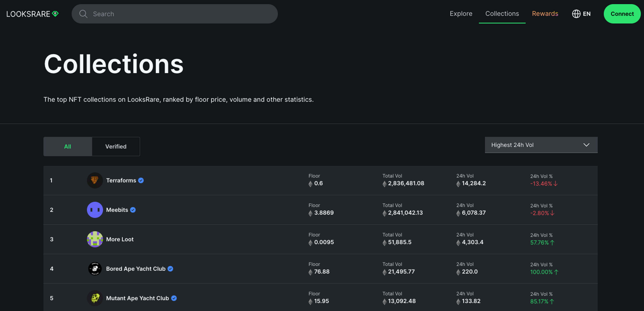
Task: Open the More Loot collection name link
Action: pos(120,239)
